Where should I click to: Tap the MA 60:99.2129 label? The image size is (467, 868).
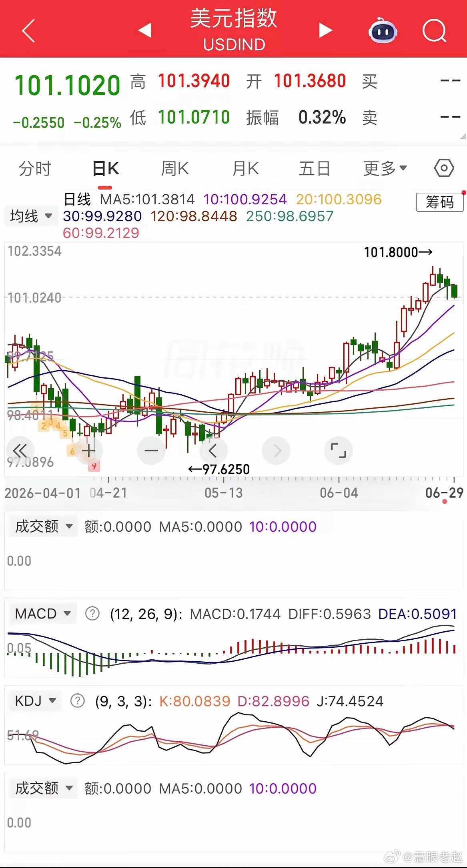tap(101, 233)
